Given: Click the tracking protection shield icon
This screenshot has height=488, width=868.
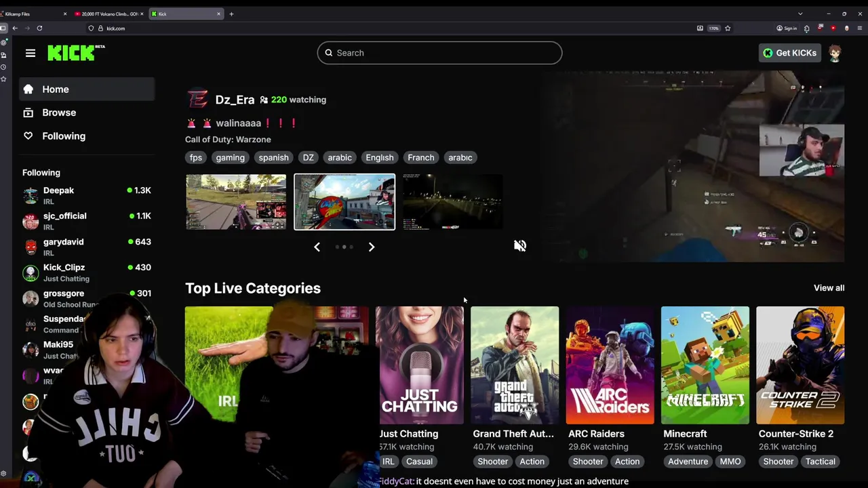Looking at the screenshot, I should tap(91, 28).
